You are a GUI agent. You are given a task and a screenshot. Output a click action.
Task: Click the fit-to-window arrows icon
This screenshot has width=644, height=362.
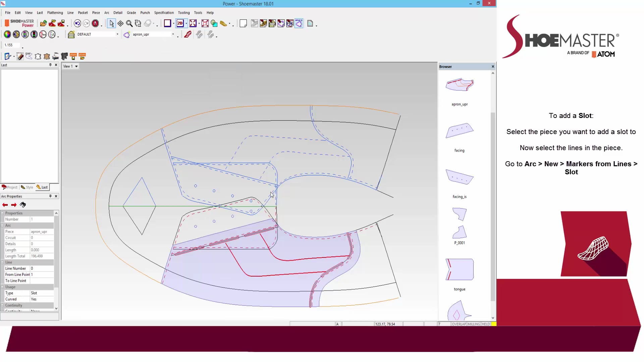tap(193, 23)
